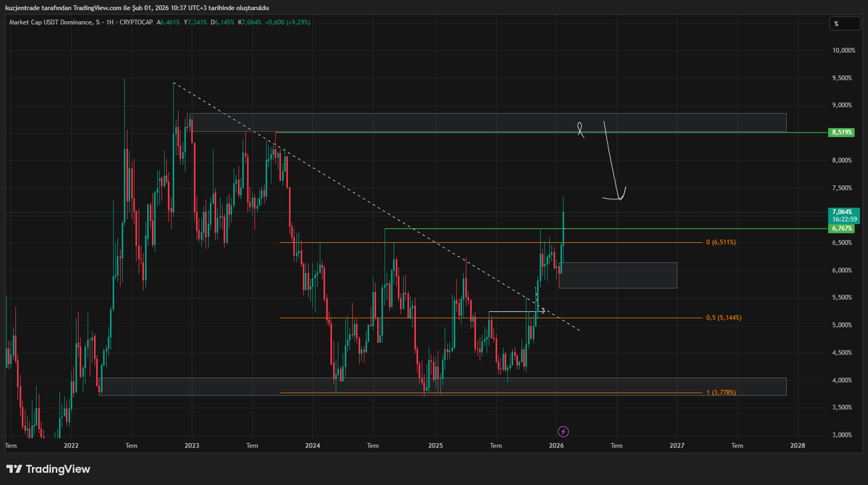The width and height of the screenshot is (868, 485).
Task: Click the 9,000% price axis label
Action: pos(843,106)
